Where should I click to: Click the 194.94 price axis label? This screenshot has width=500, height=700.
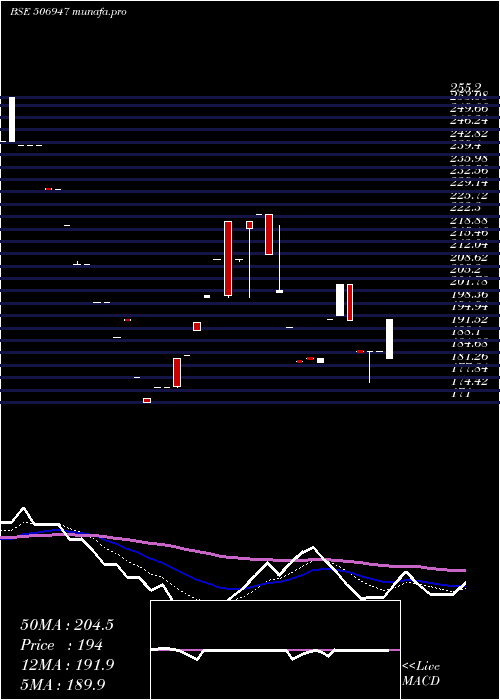[x=469, y=307]
